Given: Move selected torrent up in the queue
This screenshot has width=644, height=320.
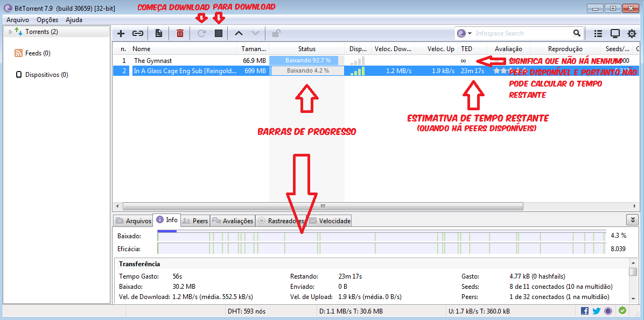Looking at the screenshot, I should [238, 33].
